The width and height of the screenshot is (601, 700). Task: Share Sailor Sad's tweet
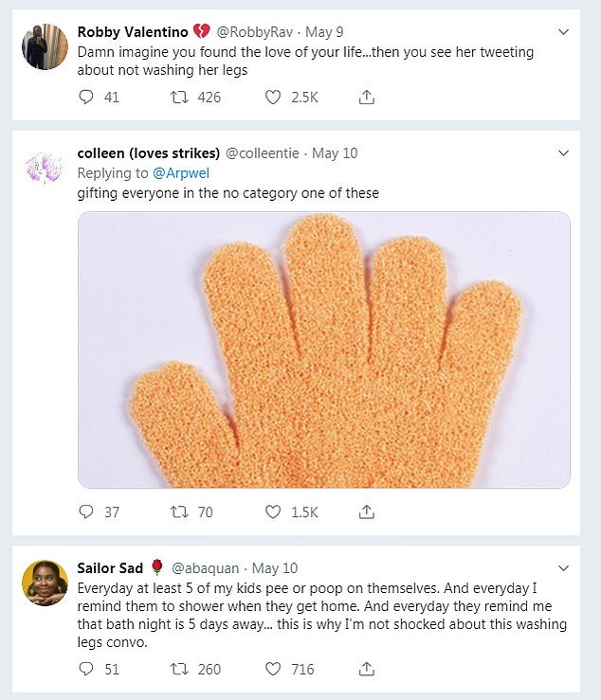click(x=367, y=669)
